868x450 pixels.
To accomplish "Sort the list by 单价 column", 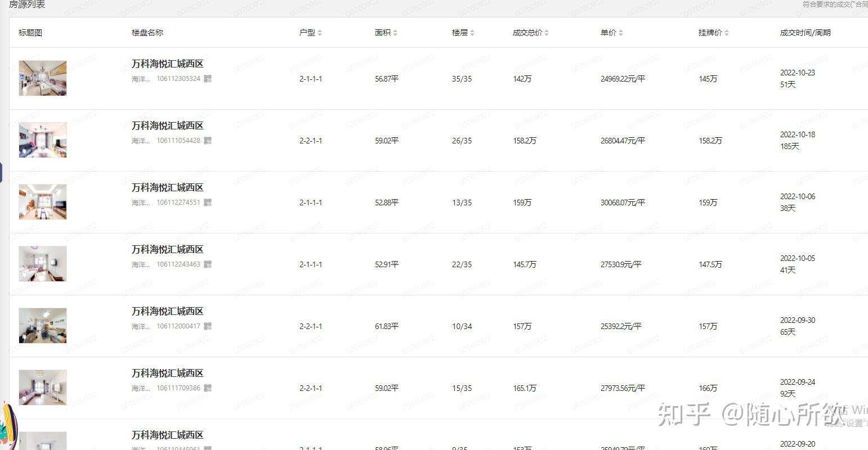I will (x=621, y=33).
